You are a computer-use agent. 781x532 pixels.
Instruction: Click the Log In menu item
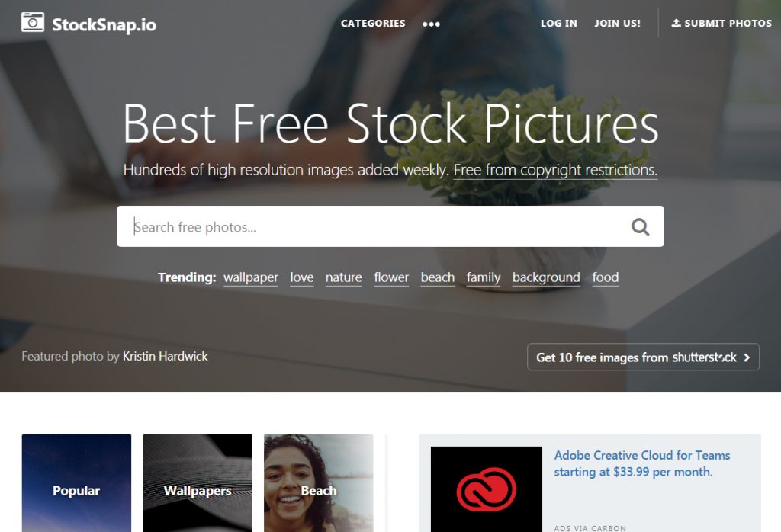[559, 24]
